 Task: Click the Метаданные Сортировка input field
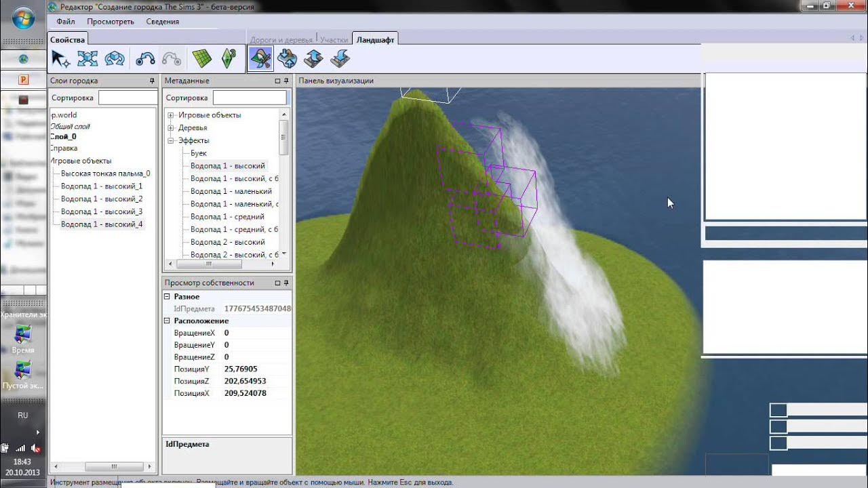(x=250, y=98)
